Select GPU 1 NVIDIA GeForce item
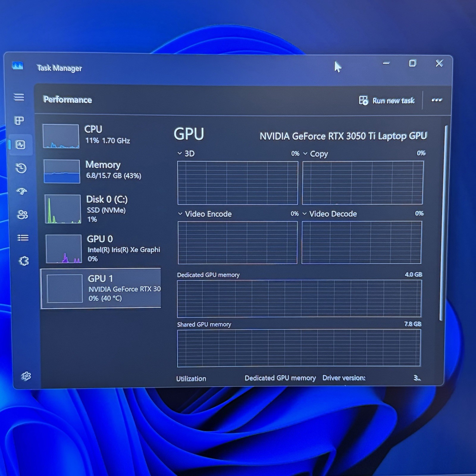This screenshot has height=476, width=476. point(101,289)
